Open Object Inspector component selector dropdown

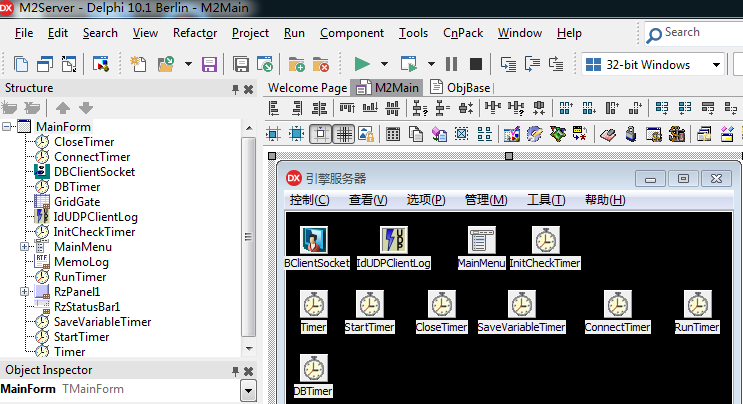(x=248, y=391)
